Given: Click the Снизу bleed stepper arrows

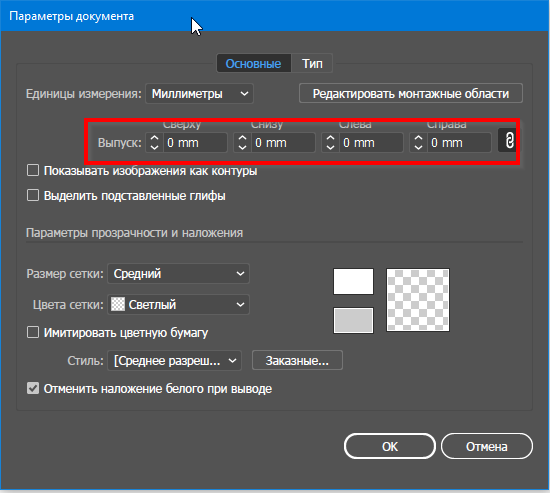Looking at the screenshot, I should pyautogui.click(x=242, y=142).
